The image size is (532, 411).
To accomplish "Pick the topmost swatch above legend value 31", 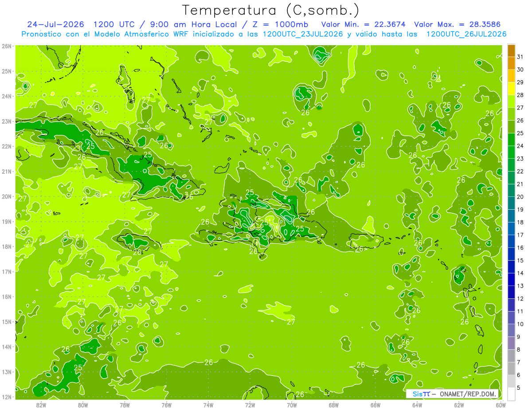I will point(511,51).
